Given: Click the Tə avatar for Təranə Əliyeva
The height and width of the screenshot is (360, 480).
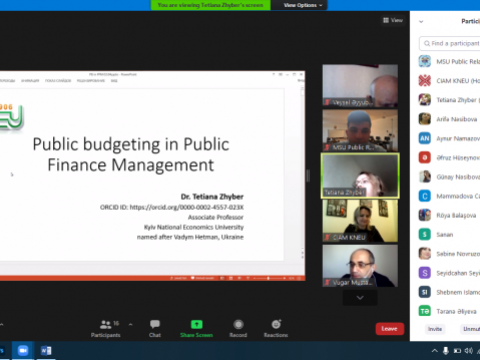Looking at the screenshot, I should coord(425,311).
